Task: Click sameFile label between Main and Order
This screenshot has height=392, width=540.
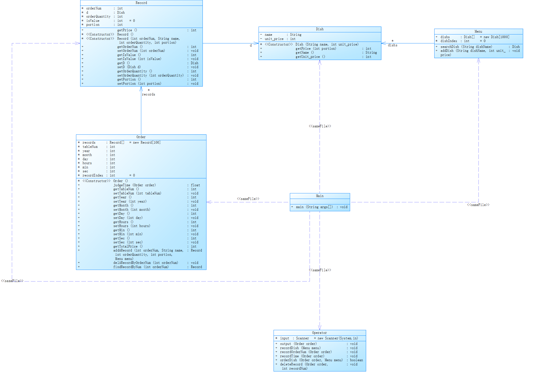Action: tap(248, 199)
